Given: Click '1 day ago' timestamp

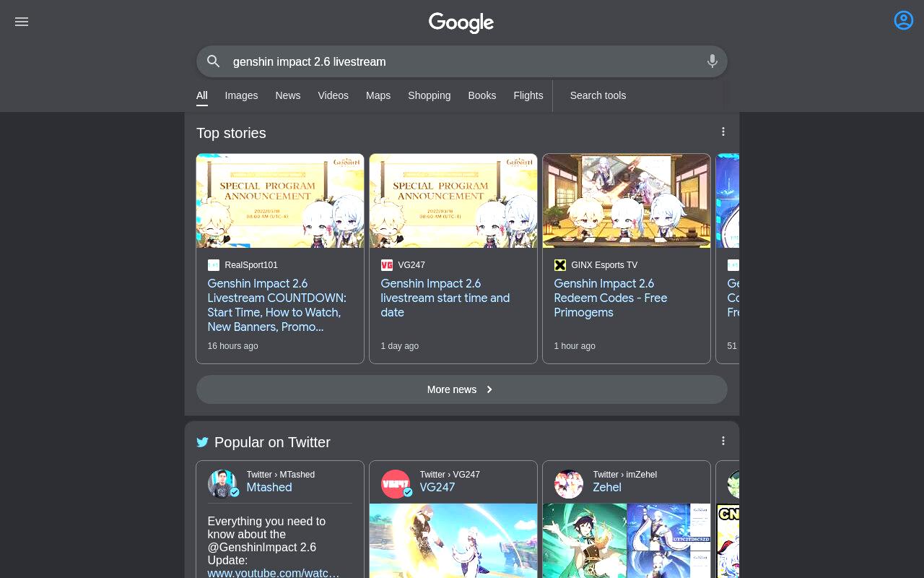Looking at the screenshot, I should tap(400, 346).
